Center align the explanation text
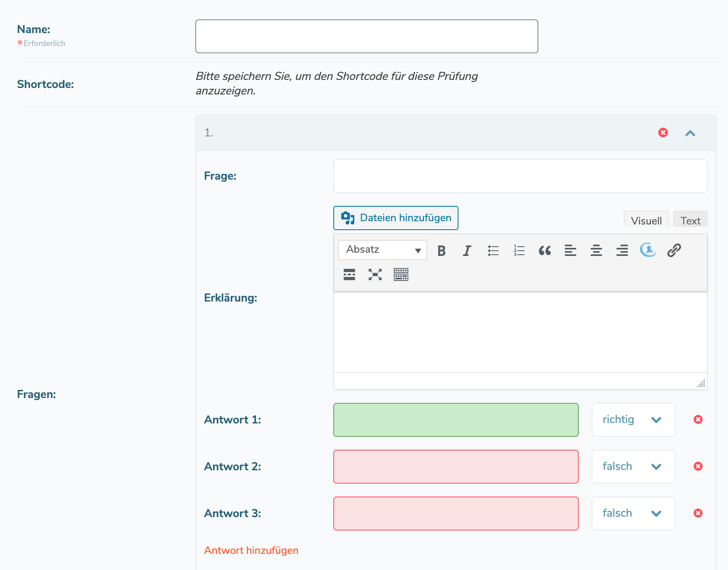Viewport: 728px width, 570px height. tap(596, 251)
